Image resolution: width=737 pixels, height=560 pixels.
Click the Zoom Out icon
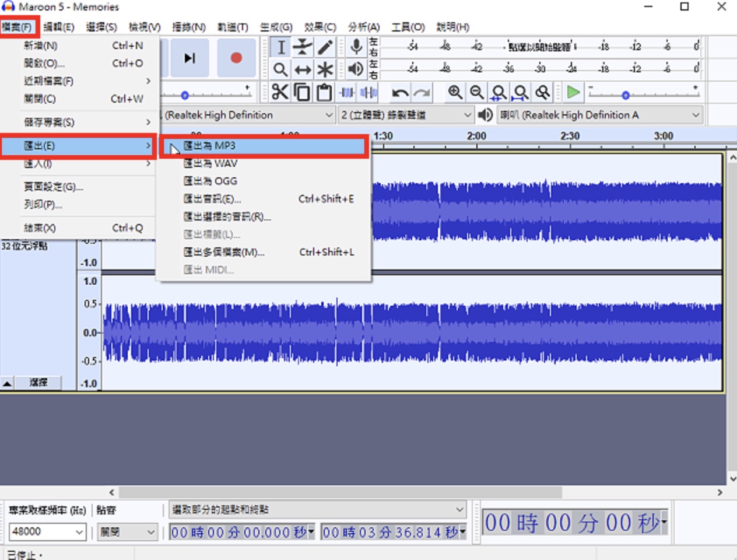477,92
